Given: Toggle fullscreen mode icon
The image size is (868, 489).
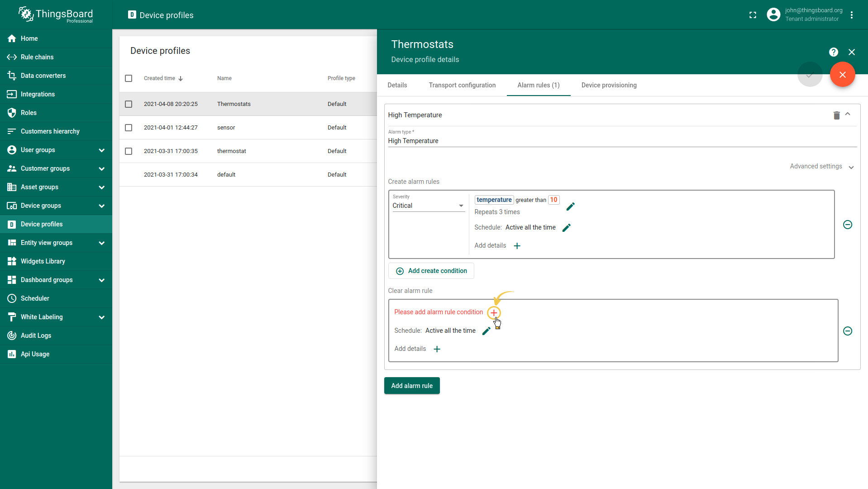Looking at the screenshot, I should click(753, 15).
